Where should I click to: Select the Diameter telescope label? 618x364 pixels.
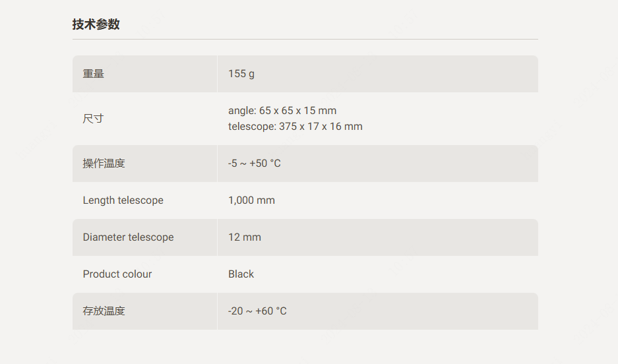[128, 237]
